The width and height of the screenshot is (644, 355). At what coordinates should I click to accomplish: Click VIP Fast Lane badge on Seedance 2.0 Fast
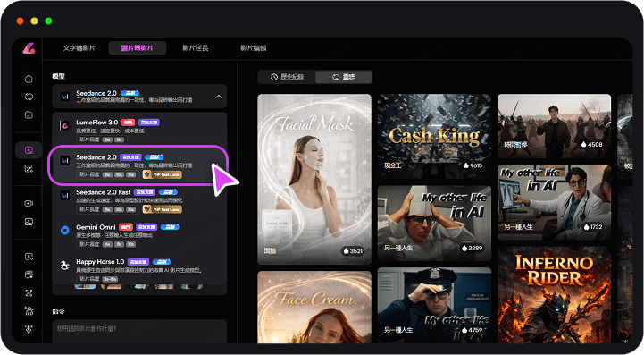[x=163, y=210]
